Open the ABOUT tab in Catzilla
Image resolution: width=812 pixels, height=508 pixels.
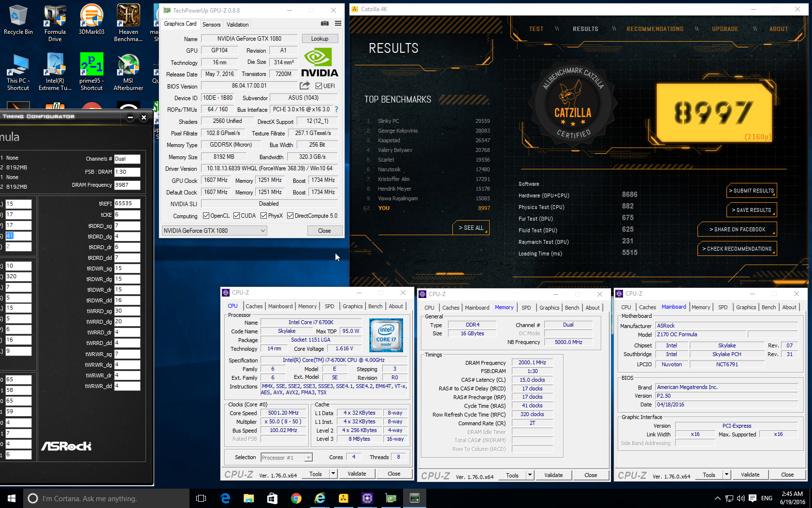(778, 29)
